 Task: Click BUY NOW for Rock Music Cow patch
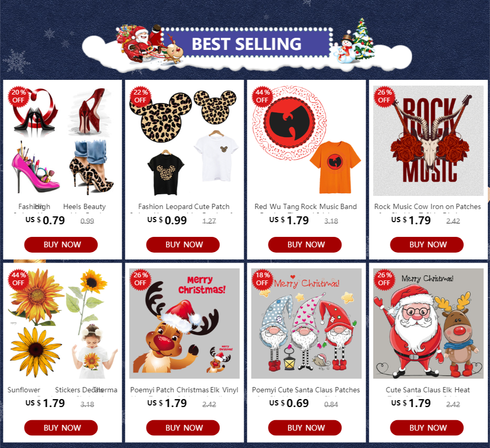pos(426,244)
